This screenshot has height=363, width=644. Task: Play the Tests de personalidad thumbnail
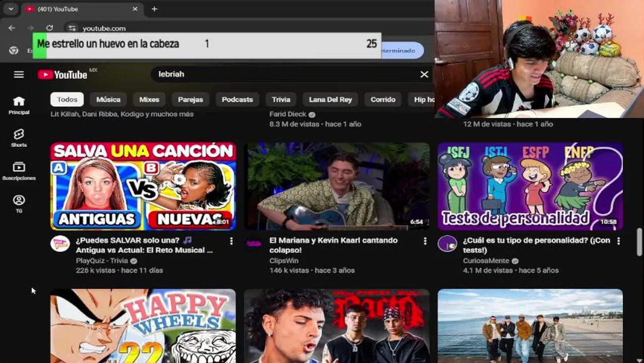[530, 186]
